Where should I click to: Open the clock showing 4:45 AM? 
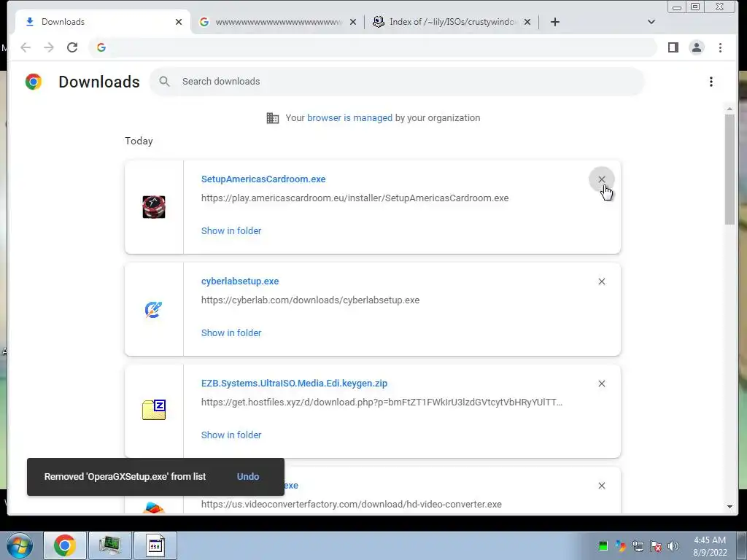point(710,546)
